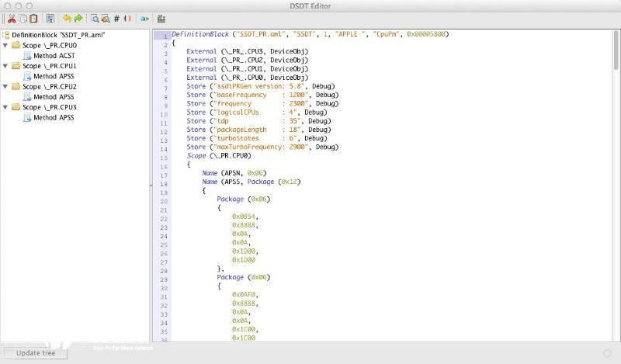Click the Cut scissors icon
621x364 pixels.
(12, 18)
